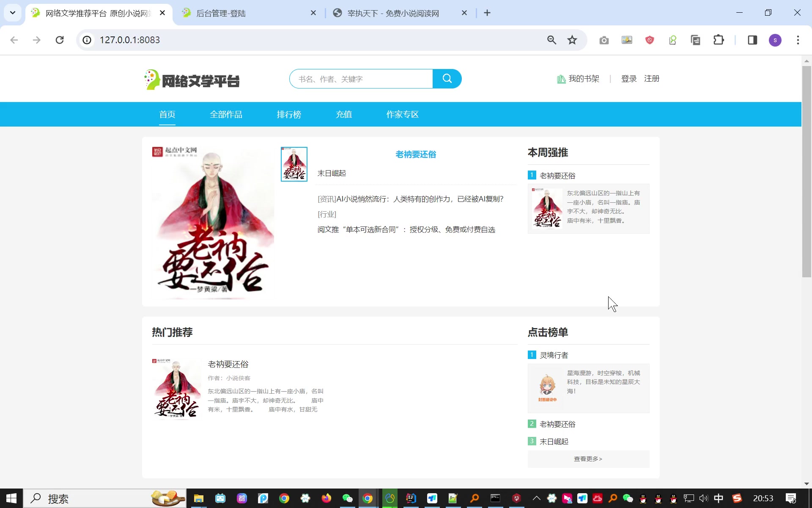The image size is (812, 508).
Task: Open 灵境行者 in 点击榜单
Action: (554, 355)
